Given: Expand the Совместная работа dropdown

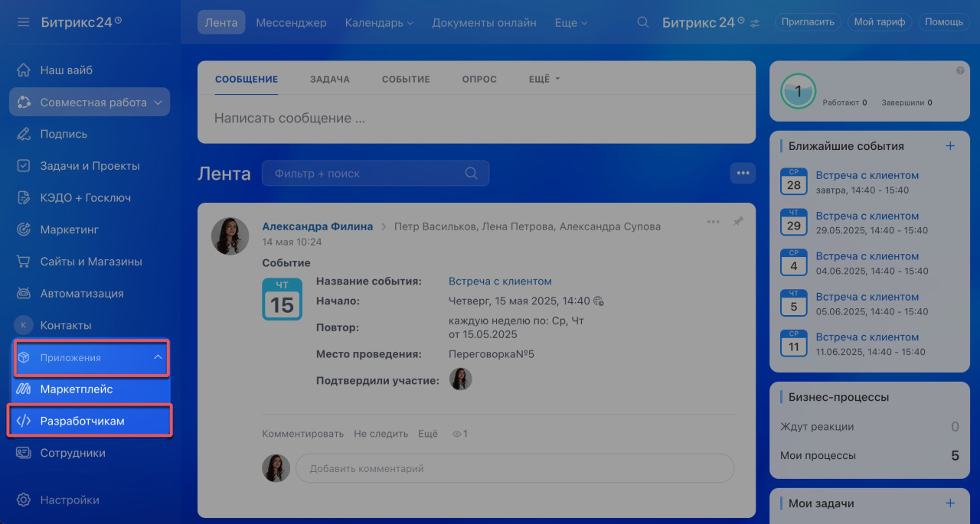Looking at the screenshot, I should click(158, 103).
